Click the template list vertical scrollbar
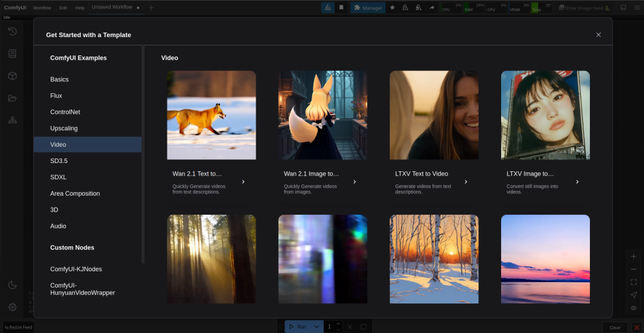 coord(144,154)
